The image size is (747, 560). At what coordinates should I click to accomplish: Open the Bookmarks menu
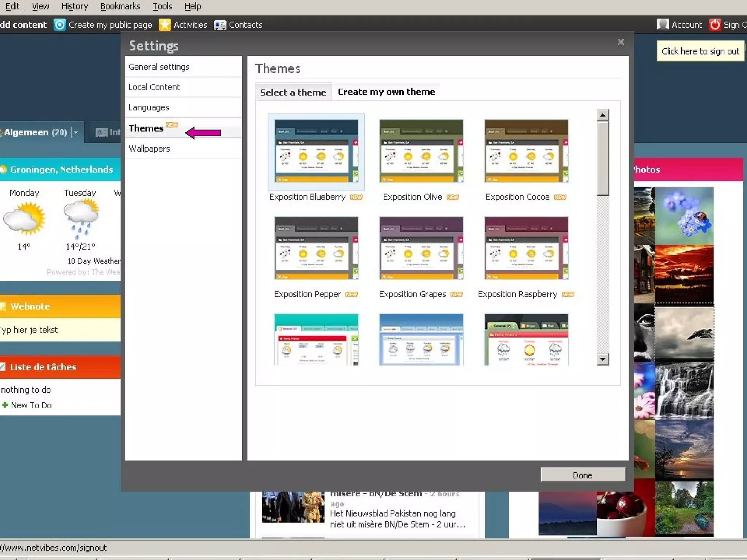tap(120, 6)
